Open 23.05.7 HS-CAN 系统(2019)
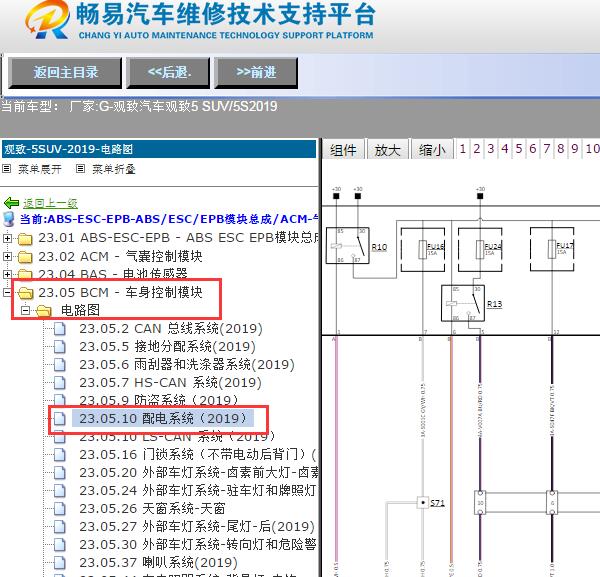 click(171, 383)
